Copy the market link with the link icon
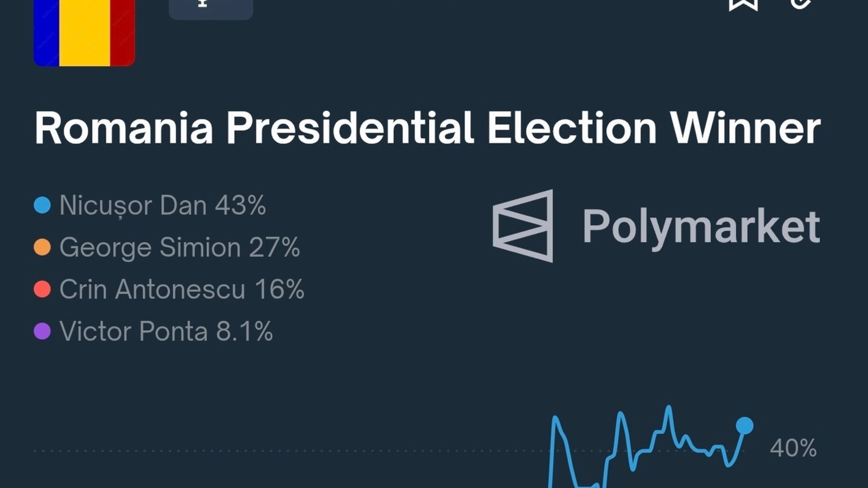Screen dimensions: 868x488 coord(800,4)
